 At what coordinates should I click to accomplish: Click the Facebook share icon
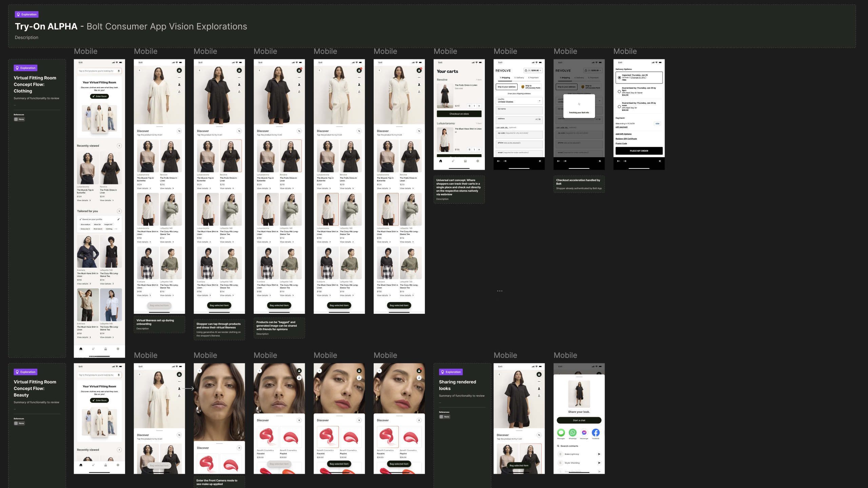pyautogui.click(x=596, y=433)
